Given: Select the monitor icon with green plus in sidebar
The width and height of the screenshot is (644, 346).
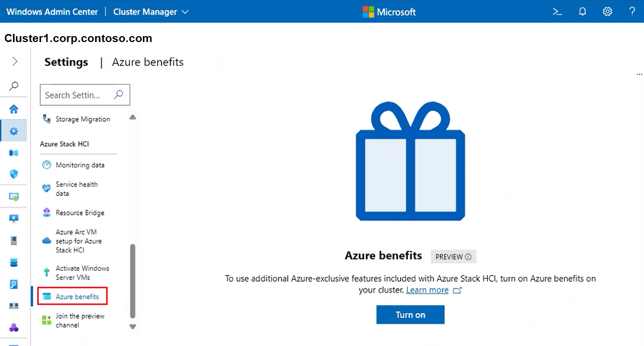Looking at the screenshot, I should pyautogui.click(x=14, y=196).
